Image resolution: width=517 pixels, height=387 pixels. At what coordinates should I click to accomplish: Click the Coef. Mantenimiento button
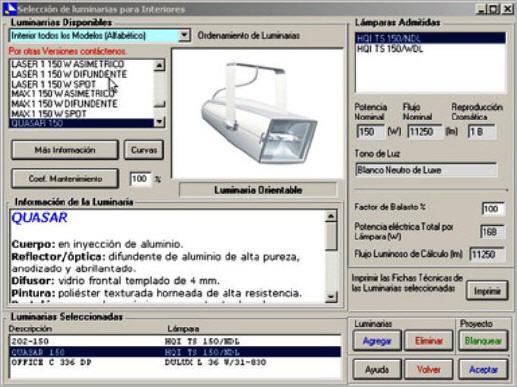coord(65,179)
